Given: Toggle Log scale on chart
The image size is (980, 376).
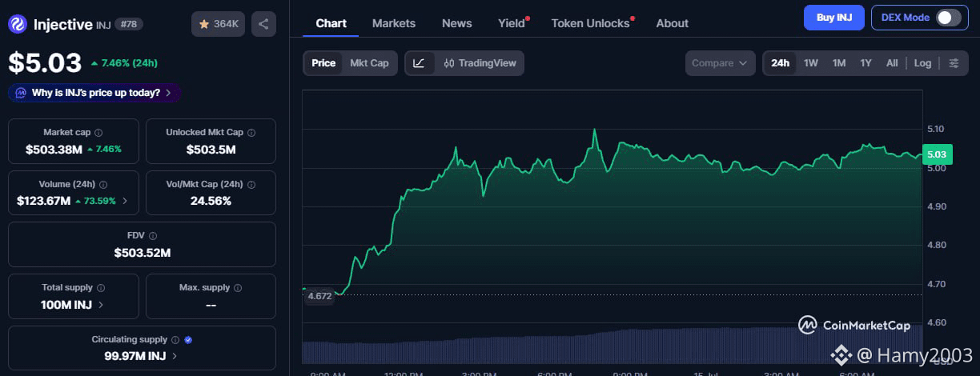Looking at the screenshot, I should 922,63.
